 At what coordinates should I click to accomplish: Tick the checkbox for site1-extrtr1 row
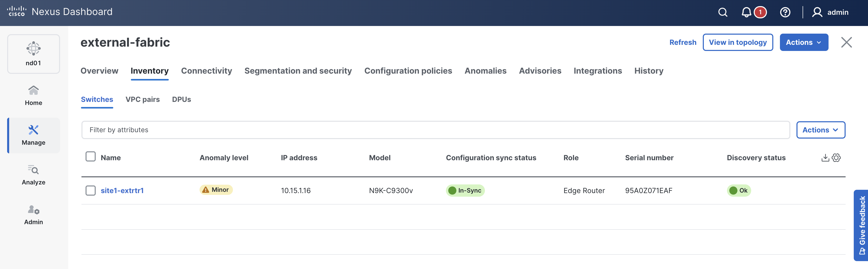[x=91, y=191]
